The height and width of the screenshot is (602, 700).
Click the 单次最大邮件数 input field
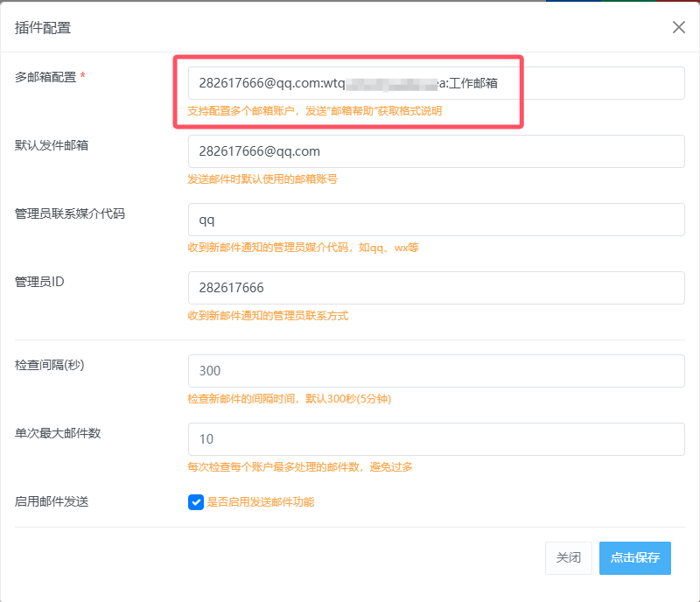click(x=436, y=438)
